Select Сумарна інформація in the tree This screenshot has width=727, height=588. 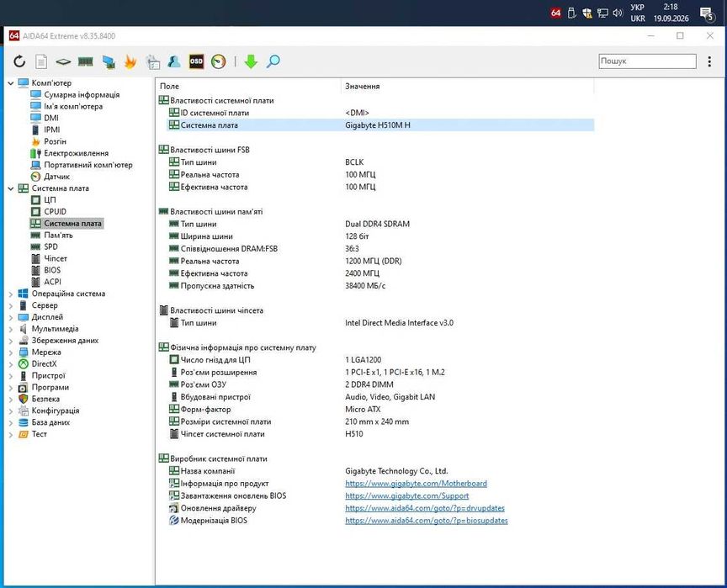coord(82,94)
